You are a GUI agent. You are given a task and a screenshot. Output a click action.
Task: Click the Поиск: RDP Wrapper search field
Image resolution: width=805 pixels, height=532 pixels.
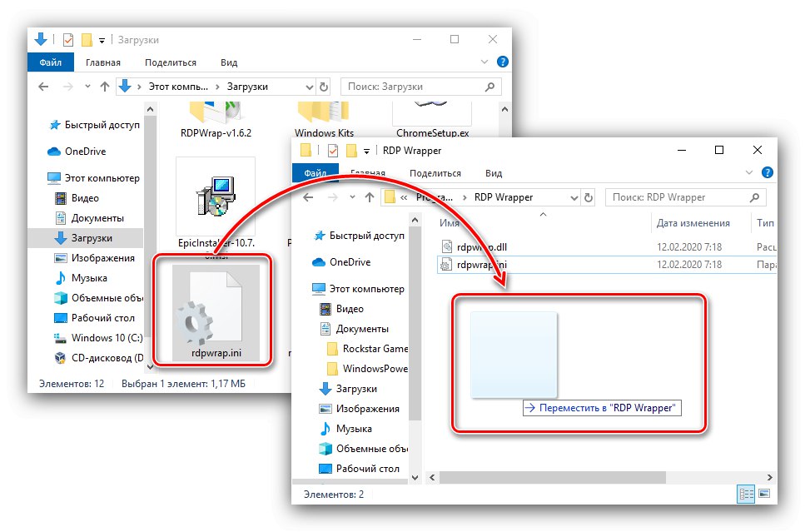685,197
